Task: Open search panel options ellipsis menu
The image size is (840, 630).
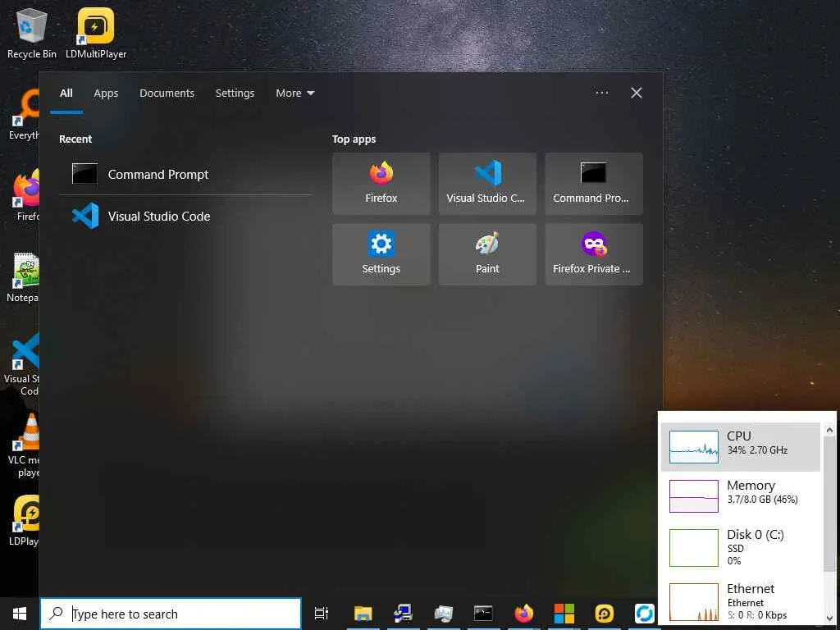Action: (x=601, y=93)
